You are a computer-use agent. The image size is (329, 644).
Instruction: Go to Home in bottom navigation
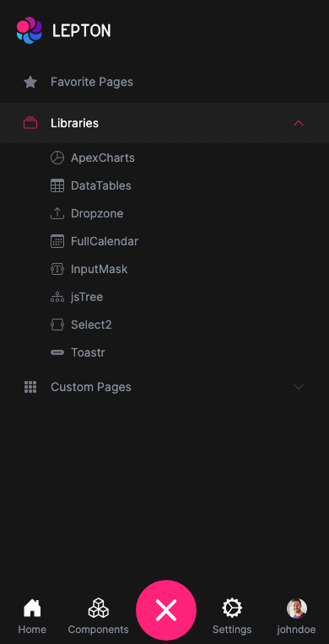click(x=32, y=616)
